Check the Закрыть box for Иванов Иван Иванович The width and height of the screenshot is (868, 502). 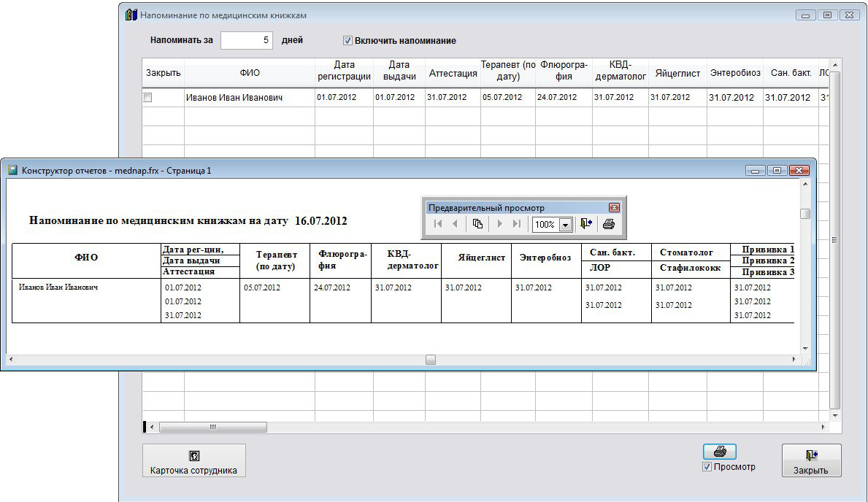pos(147,98)
